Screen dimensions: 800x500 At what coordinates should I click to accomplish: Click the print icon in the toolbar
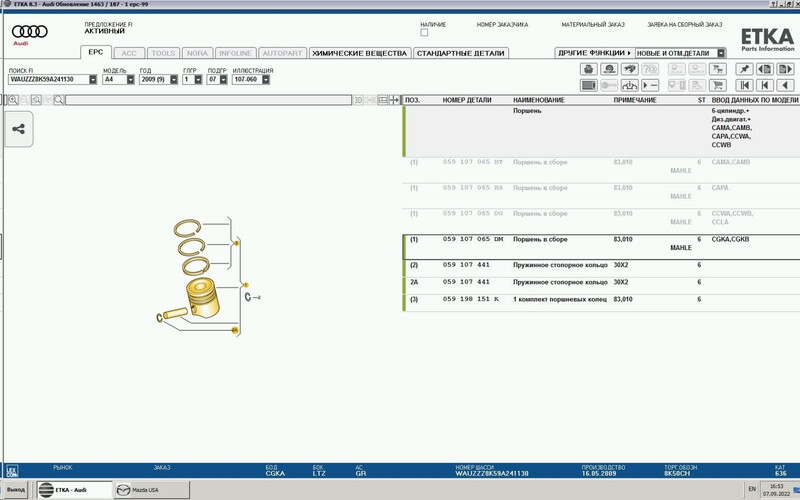tap(589, 69)
